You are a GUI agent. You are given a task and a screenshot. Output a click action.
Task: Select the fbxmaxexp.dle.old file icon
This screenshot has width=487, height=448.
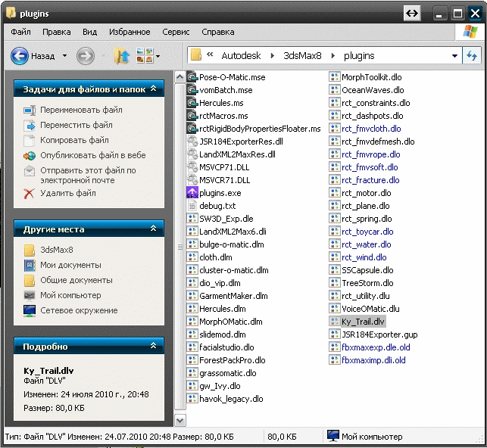coord(335,347)
